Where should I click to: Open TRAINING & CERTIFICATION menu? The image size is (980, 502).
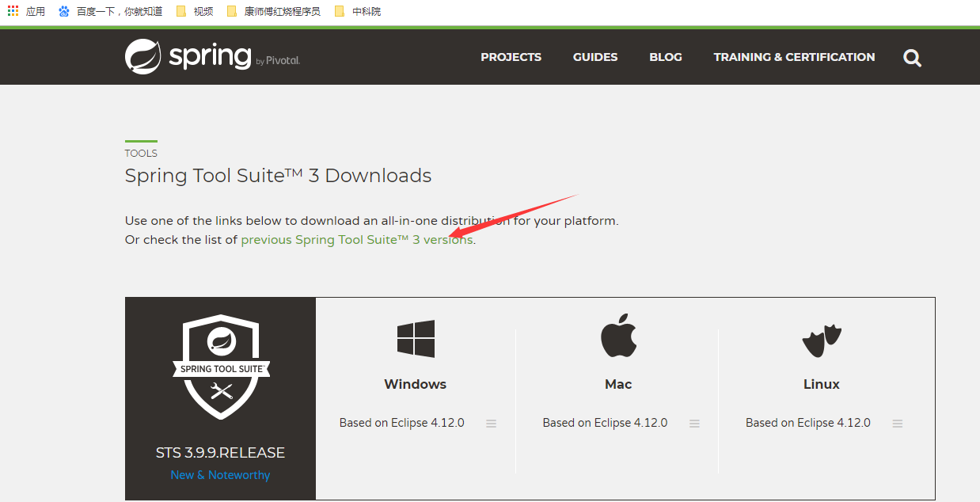(794, 57)
